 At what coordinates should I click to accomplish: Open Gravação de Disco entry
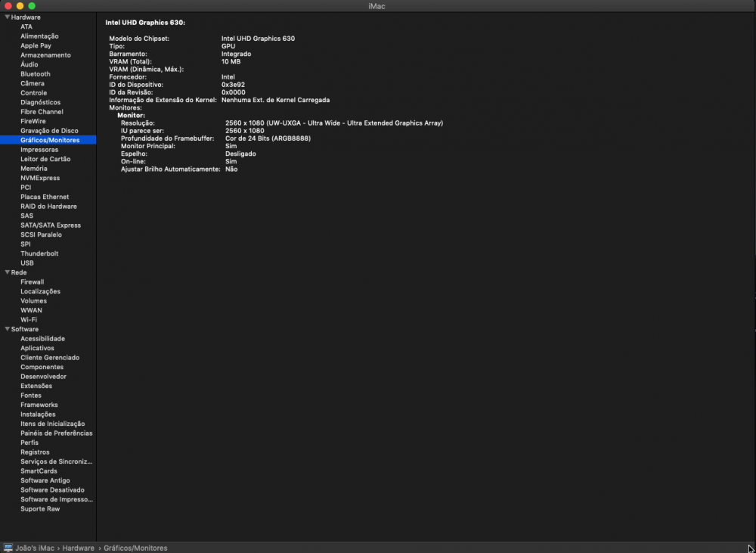tap(49, 131)
